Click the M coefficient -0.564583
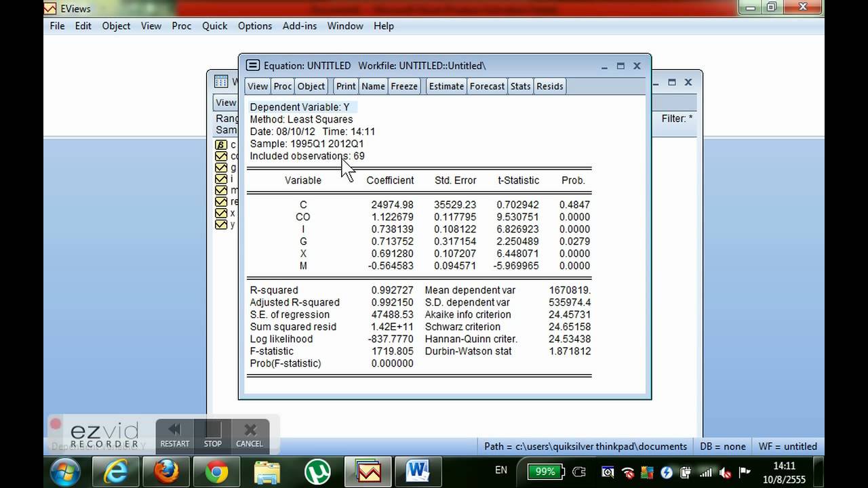 coord(391,266)
